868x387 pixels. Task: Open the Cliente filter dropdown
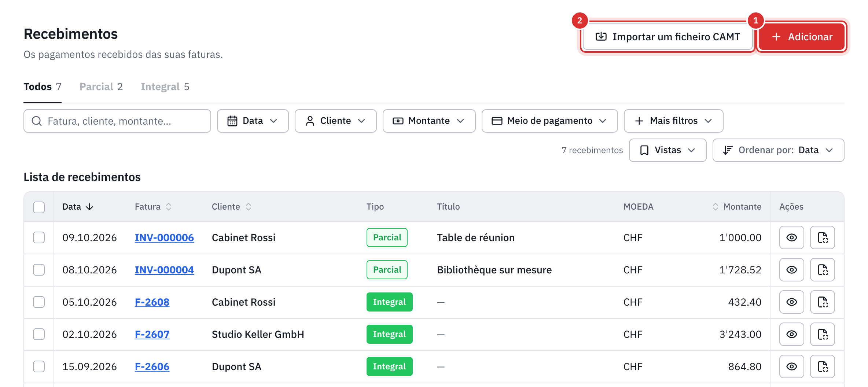click(335, 121)
